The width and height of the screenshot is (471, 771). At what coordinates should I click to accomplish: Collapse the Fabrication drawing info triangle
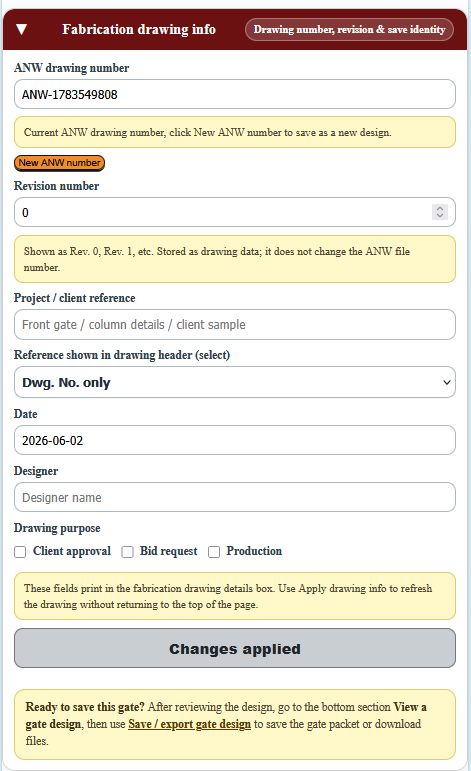coord(21,30)
